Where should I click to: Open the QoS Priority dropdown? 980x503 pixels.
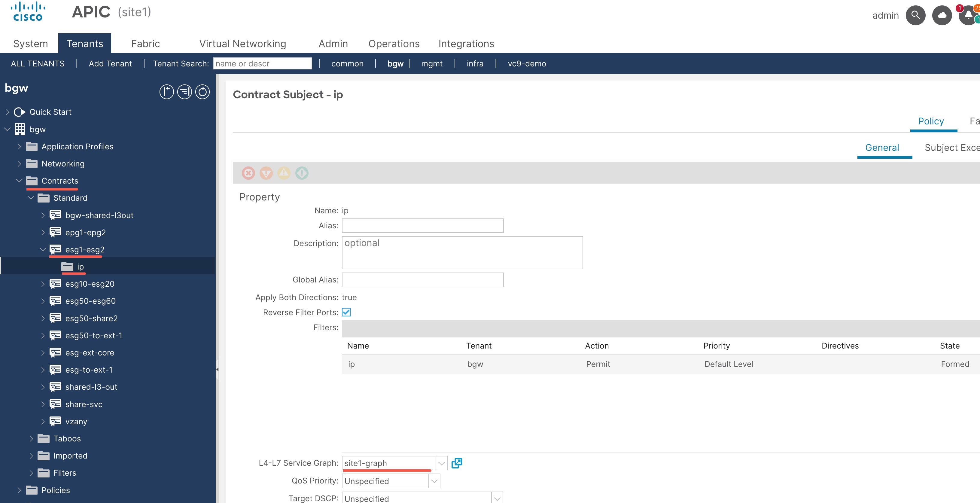coord(434,481)
